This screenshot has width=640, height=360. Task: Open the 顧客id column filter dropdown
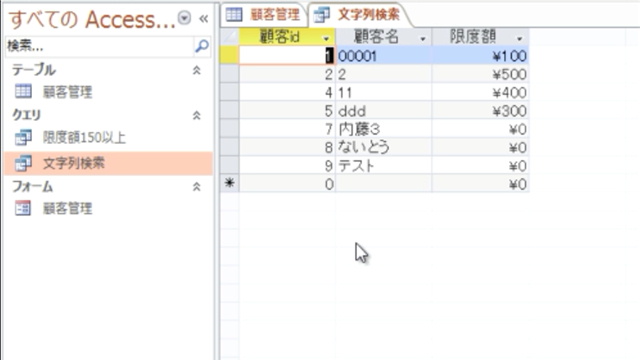click(x=326, y=39)
